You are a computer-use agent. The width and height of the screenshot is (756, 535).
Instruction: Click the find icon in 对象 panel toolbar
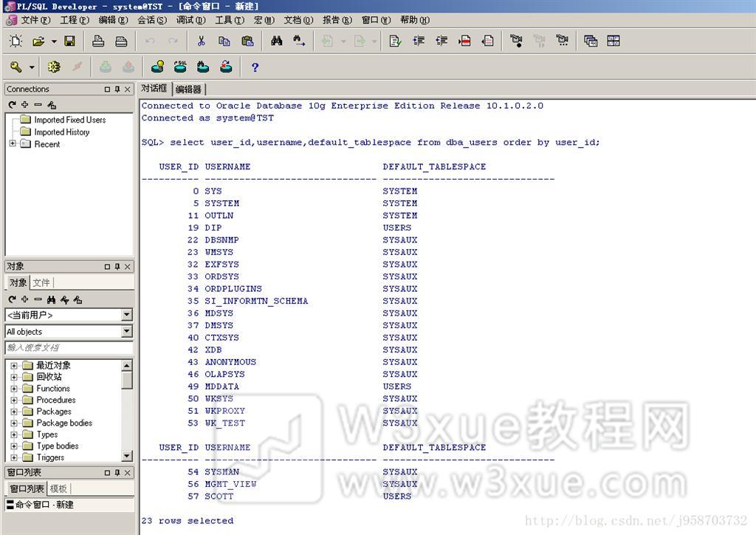coord(51,299)
